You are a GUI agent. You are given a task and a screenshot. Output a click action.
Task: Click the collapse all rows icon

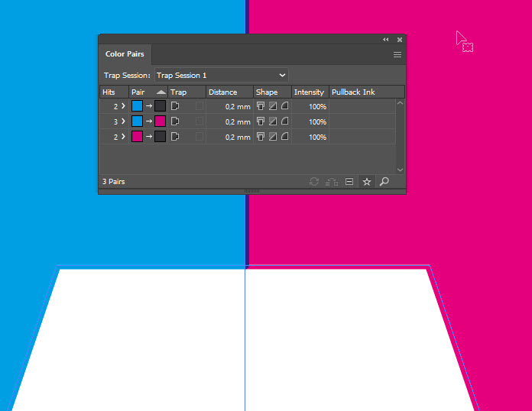tap(349, 182)
